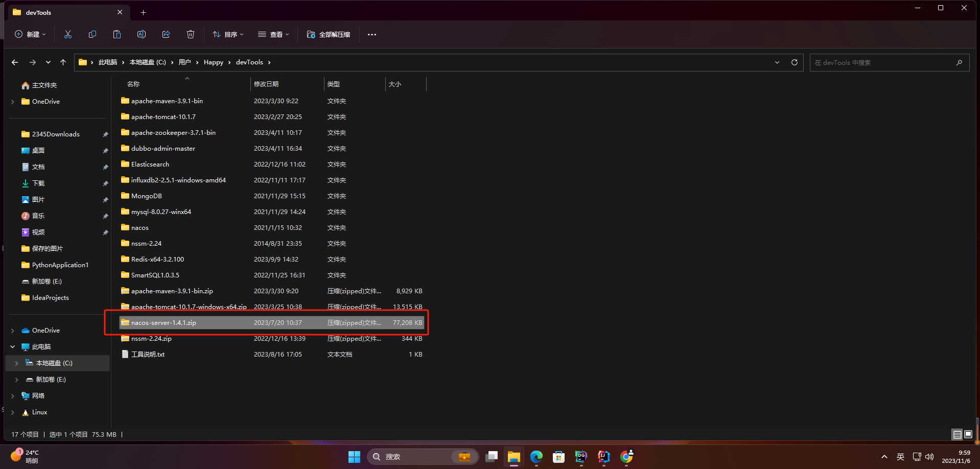
Task: Open the 排序 (Sort) dropdown
Action: (x=228, y=34)
